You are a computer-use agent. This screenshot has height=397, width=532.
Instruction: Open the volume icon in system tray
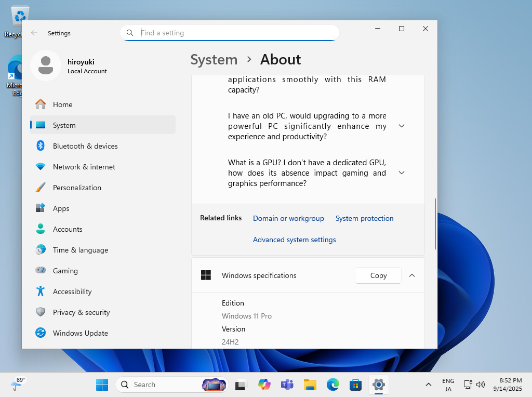pos(481,385)
